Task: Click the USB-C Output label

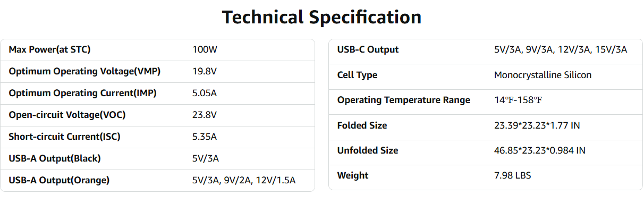Action: (x=368, y=49)
